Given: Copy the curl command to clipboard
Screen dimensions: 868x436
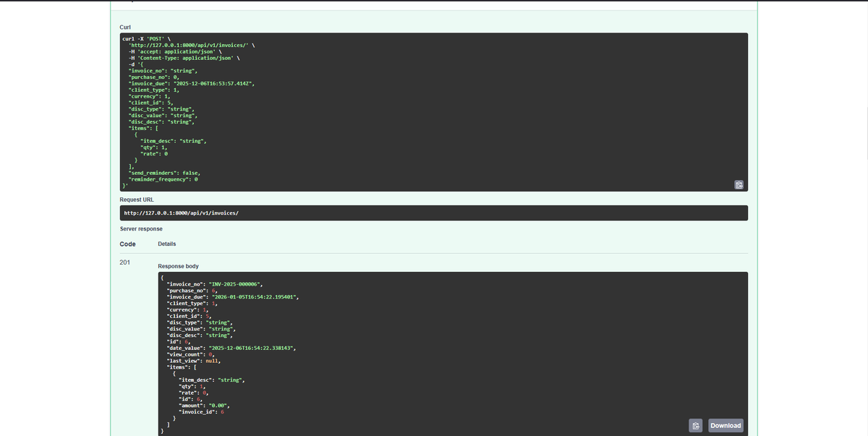Looking at the screenshot, I should (x=739, y=184).
